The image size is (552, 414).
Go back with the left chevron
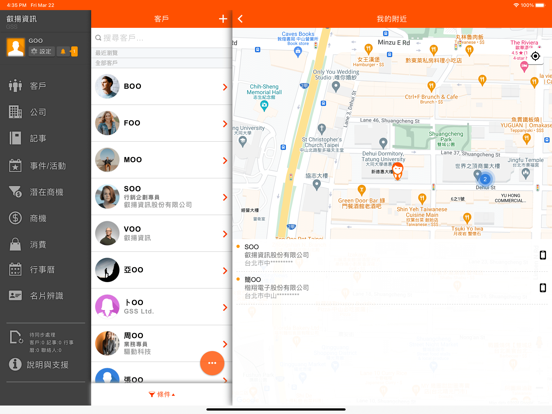240,19
